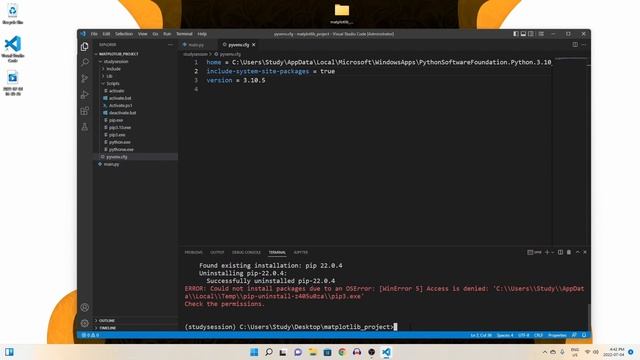Open the Help menu
Image resolution: width=640 pixels, height=360 pixels.
(x=202, y=34)
